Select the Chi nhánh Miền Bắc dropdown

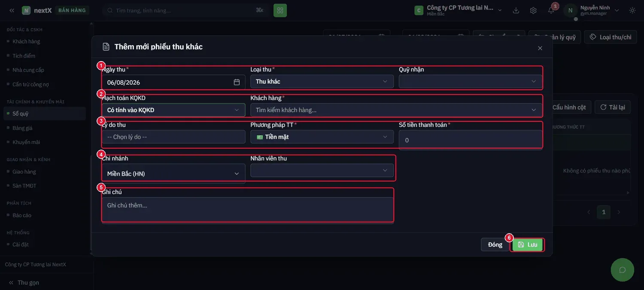pyautogui.click(x=173, y=174)
